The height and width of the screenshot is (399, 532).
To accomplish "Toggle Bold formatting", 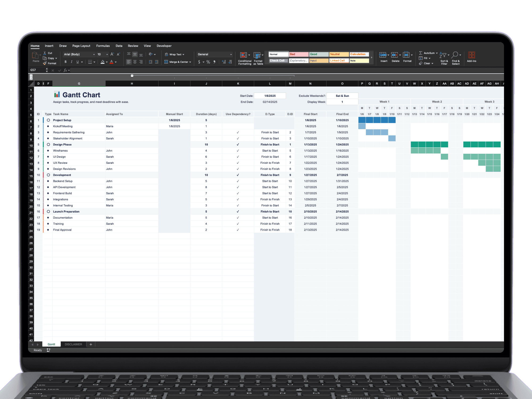I will (x=65, y=62).
